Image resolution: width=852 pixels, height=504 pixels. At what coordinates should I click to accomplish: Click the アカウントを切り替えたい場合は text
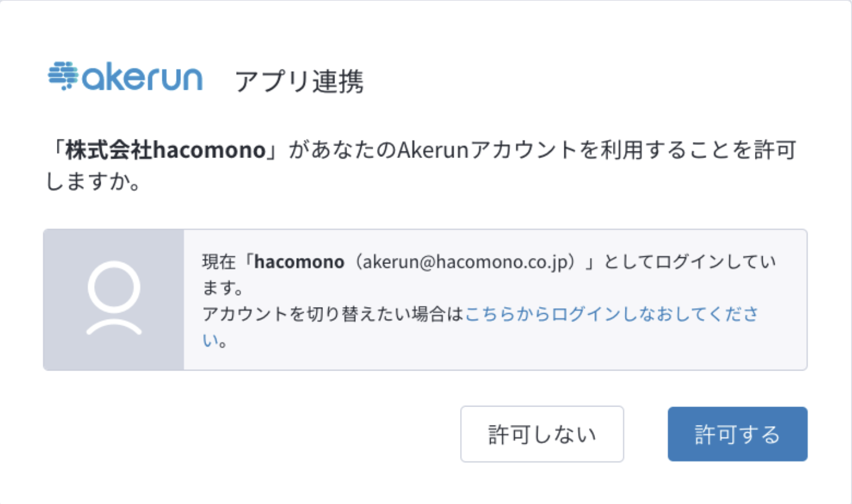coord(333,314)
